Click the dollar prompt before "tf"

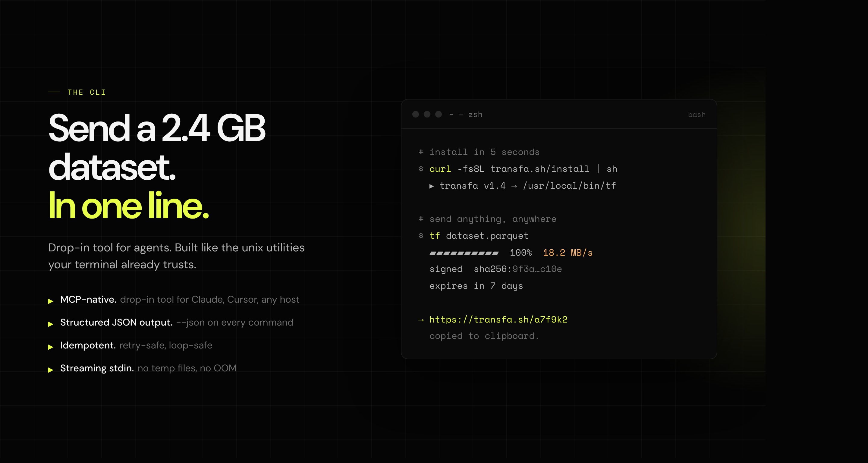(x=421, y=236)
